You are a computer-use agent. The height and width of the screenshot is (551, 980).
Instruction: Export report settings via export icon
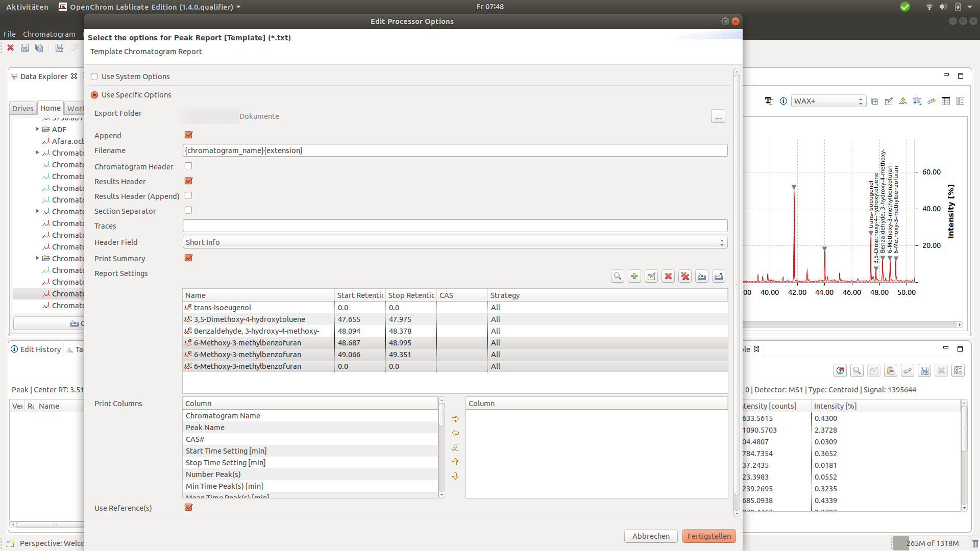pos(718,276)
